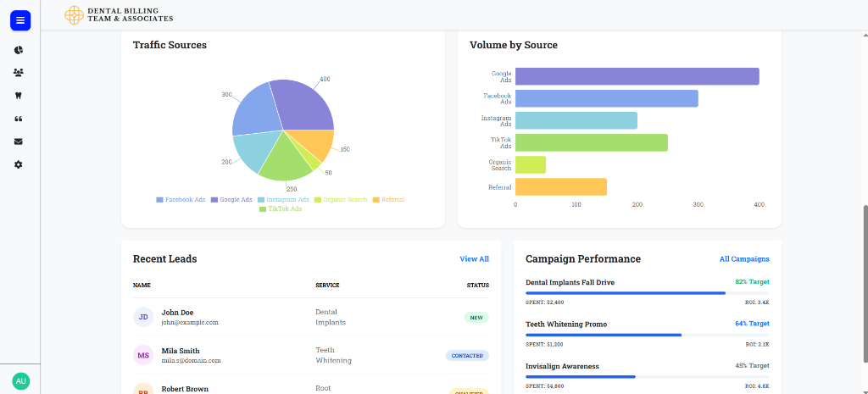The height and width of the screenshot is (394, 868).
Task: Click the Invisalign Awareness campaign title
Action: (x=562, y=366)
